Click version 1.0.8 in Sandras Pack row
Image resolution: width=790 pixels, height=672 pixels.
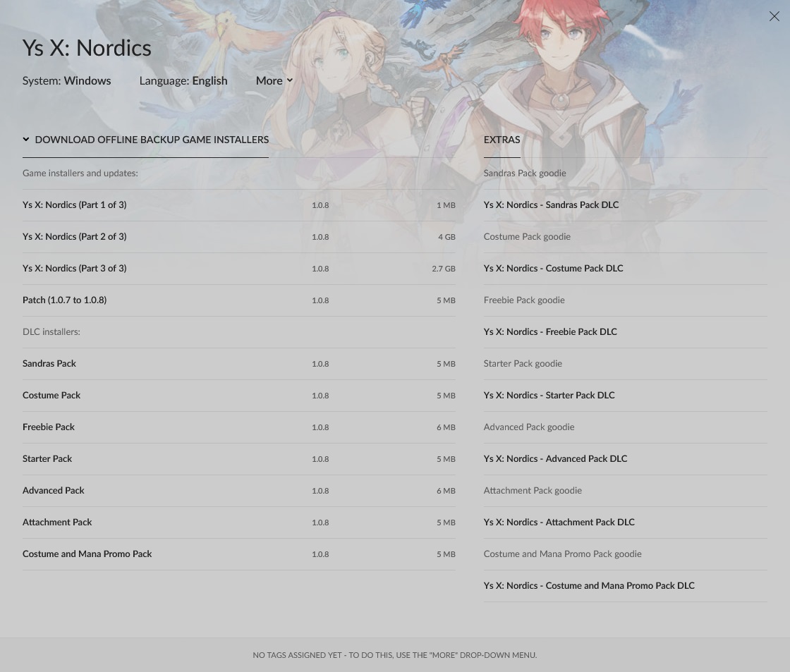[x=320, y=365]
